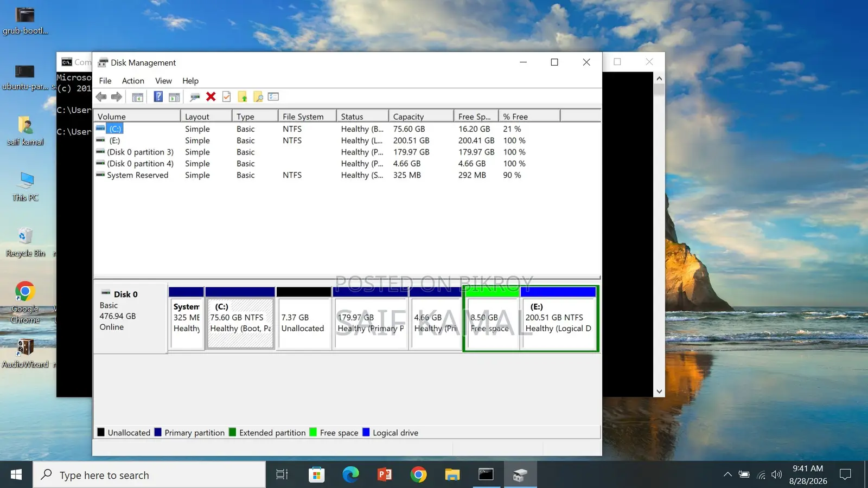The height and width of the screenshot is (488, 868).
Task: Click the Show/Hide Console Tree toolbar icon
Action: point(138,97)
